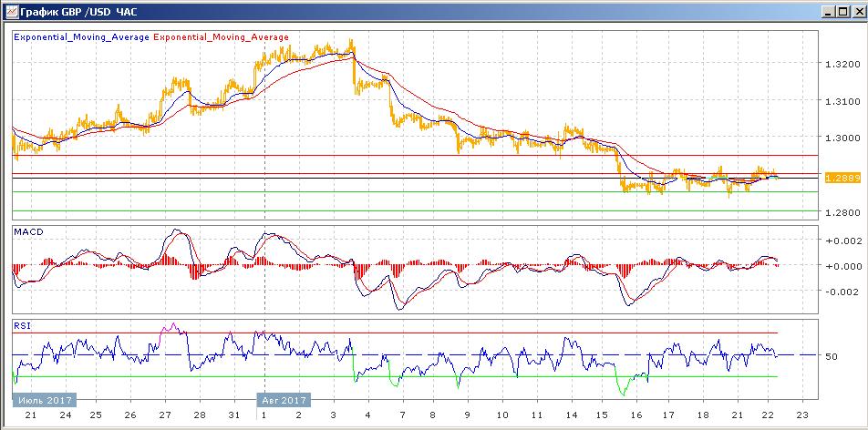This screenshot has width=868, height=430.
Task: Click date 27 on the time axis
Action: tap(164, 415)
